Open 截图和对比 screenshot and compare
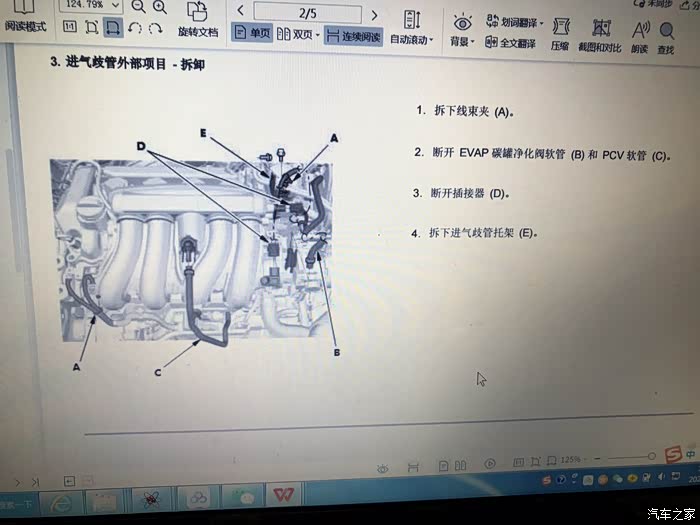The image size is (700, 525). click(x=600, y=36)
